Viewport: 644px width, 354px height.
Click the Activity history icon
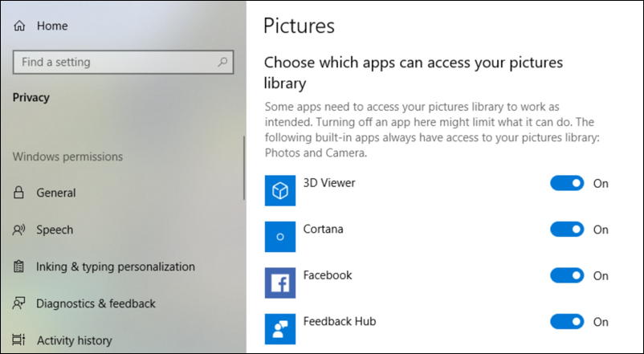coord(19,340)
